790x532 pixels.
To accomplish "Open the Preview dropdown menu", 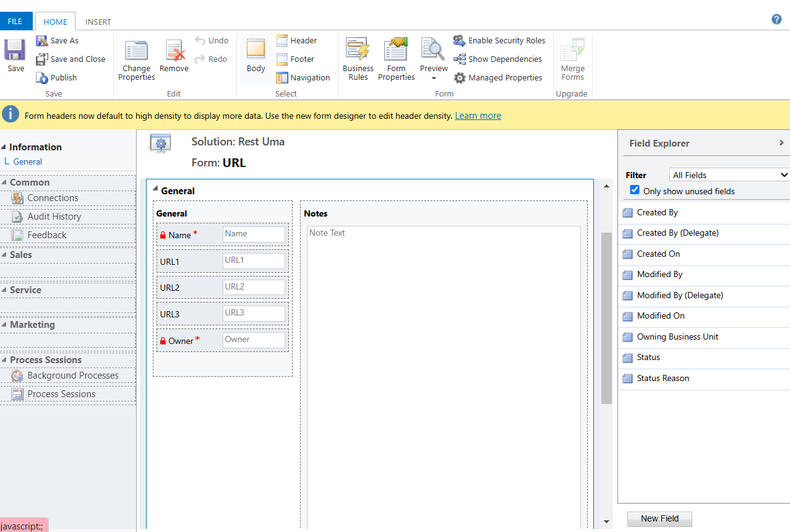I will tap(434, 78).
